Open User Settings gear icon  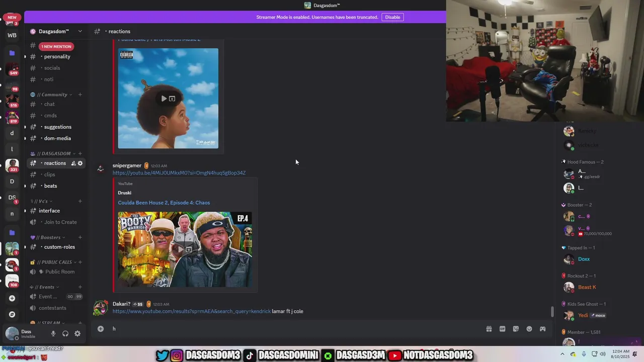point(77,333)
